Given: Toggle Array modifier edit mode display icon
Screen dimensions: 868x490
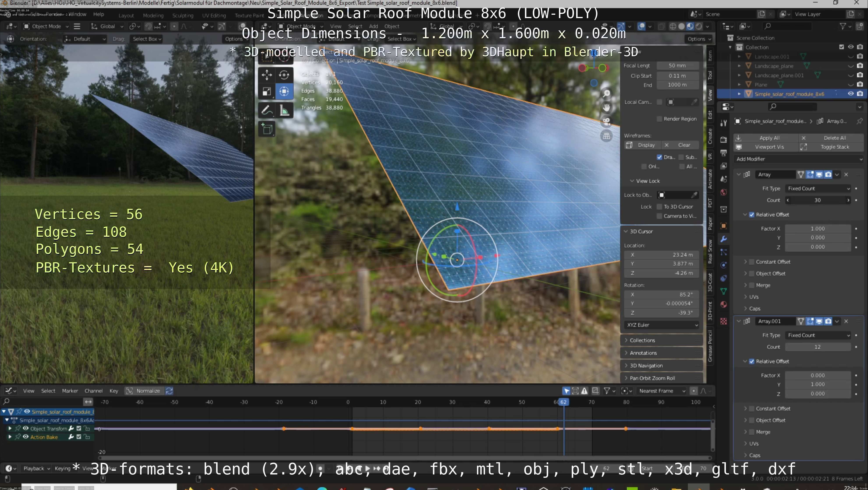Looking at the screenshot, I should [810, 174].
